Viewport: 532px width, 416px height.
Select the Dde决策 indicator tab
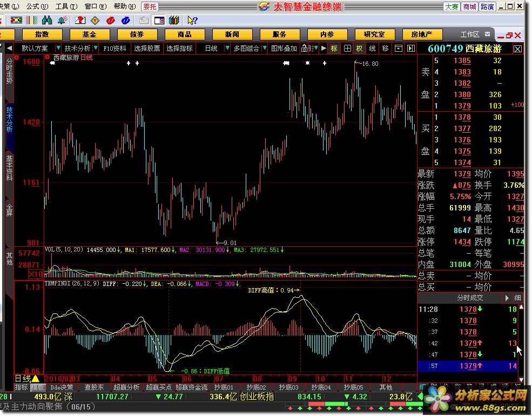pos(62,387)
